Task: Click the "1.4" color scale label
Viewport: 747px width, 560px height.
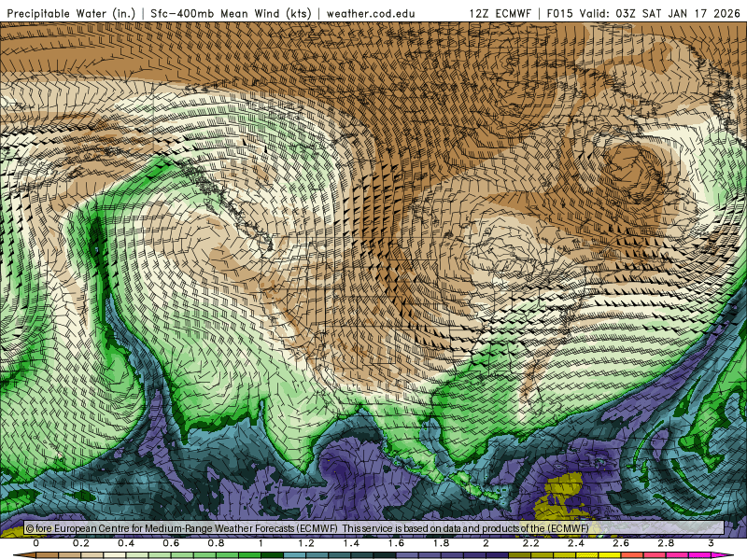Action: [x=351, y=543]
